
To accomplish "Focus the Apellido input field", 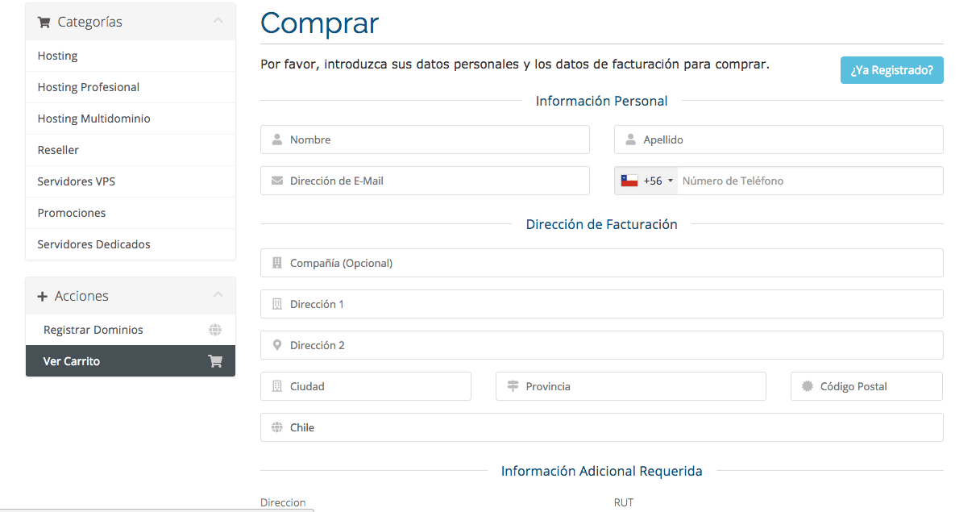I will coord(779,139).
